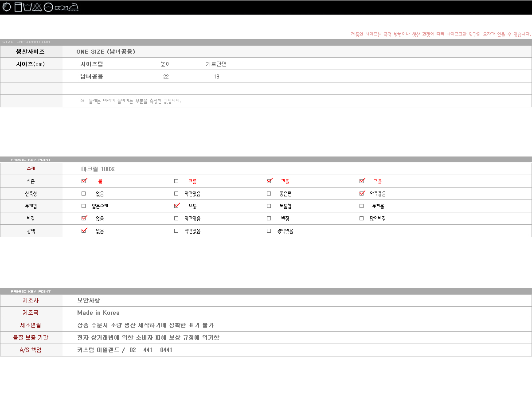532x399 pixels.
Task: Click the wash tub care icon
Action: tap(27, 7)
